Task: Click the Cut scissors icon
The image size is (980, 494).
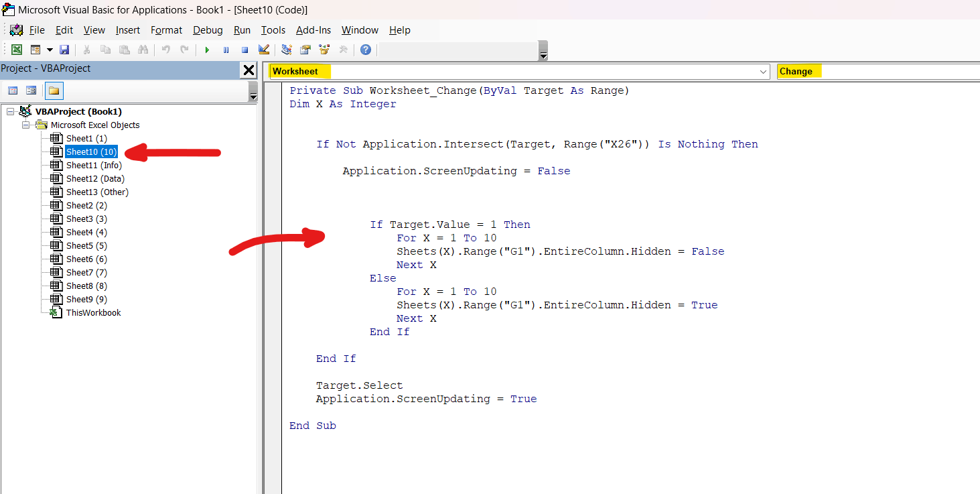Action: click(86, 50)
